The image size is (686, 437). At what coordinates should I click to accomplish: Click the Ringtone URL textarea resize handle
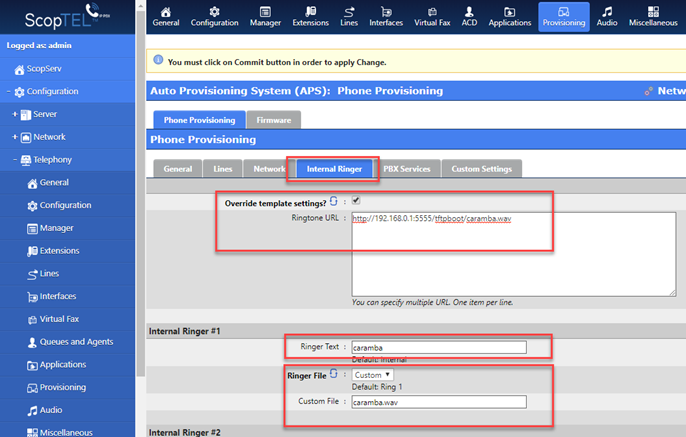673,293
